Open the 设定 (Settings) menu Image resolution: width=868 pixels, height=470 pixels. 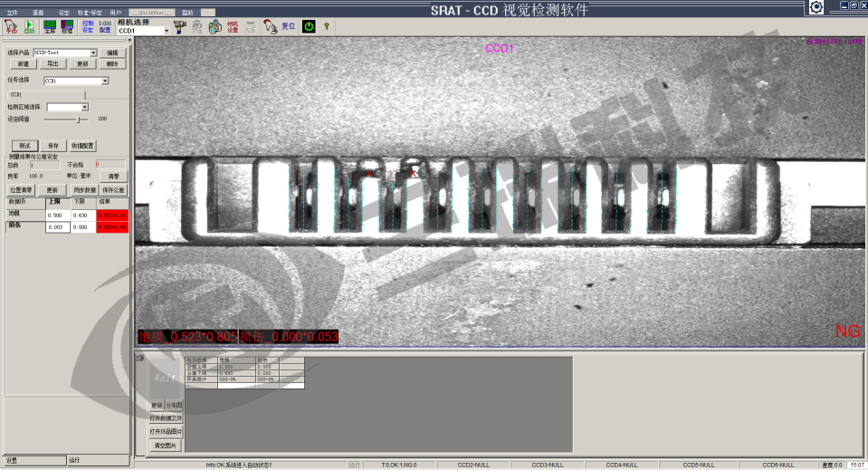tap(64, 13)
